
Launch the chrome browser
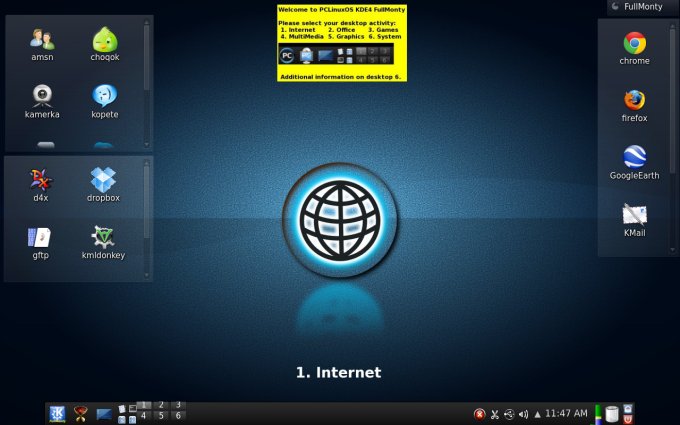pyautogui.click(x=634, y=49)
